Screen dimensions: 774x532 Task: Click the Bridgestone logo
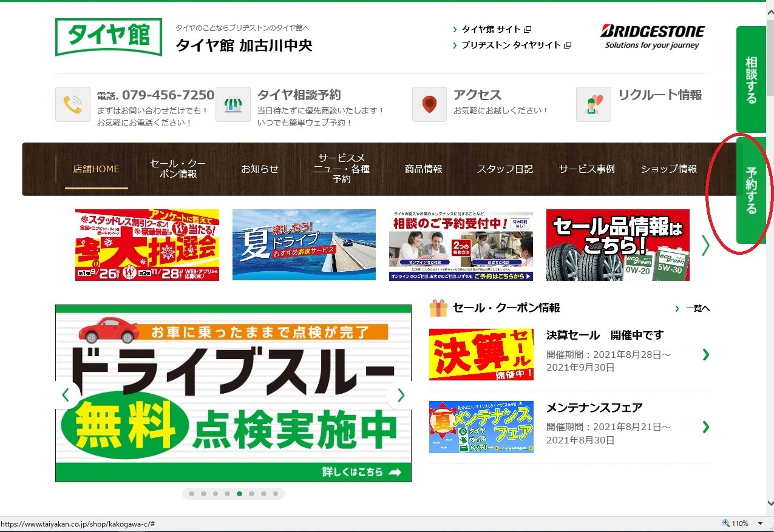653,37
